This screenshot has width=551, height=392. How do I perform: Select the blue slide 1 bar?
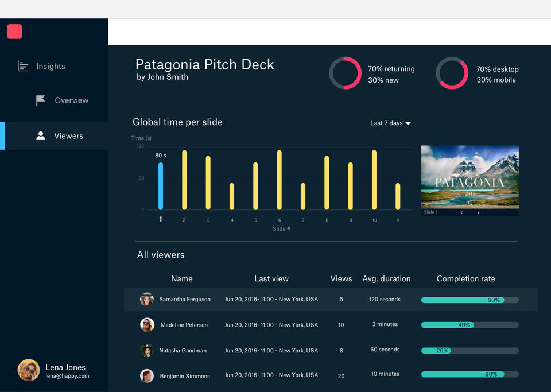click(x=161, y=186)
